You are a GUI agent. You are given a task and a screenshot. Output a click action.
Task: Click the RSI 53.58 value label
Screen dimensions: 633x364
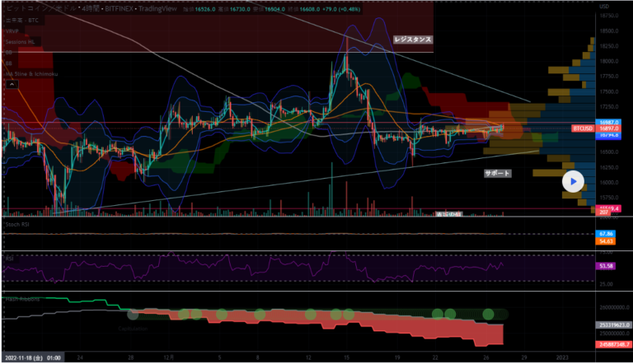606,267
